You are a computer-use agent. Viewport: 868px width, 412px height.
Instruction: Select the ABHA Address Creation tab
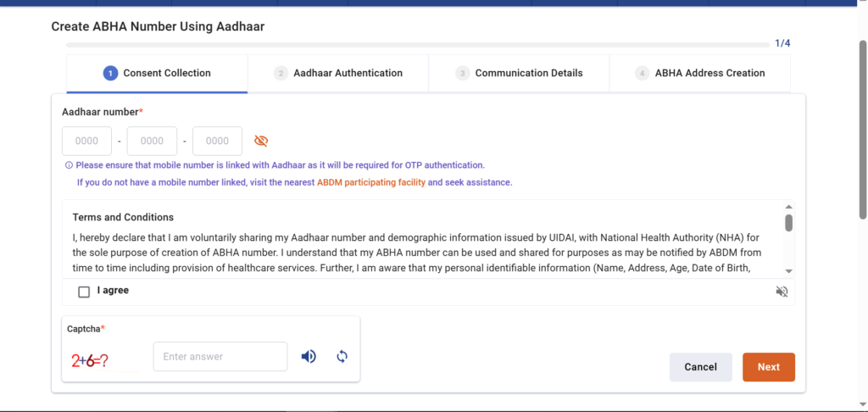pos(709,74)
